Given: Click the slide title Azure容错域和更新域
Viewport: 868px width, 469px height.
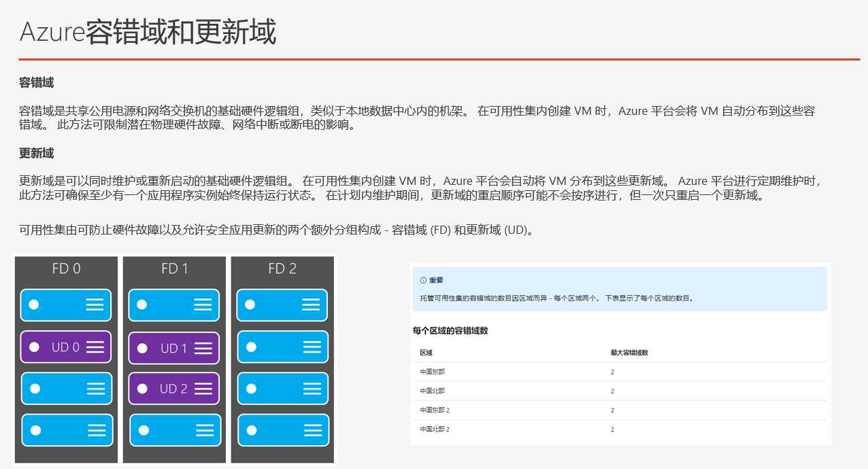Looking at the screenshot, I should click(x=148, y=33).
